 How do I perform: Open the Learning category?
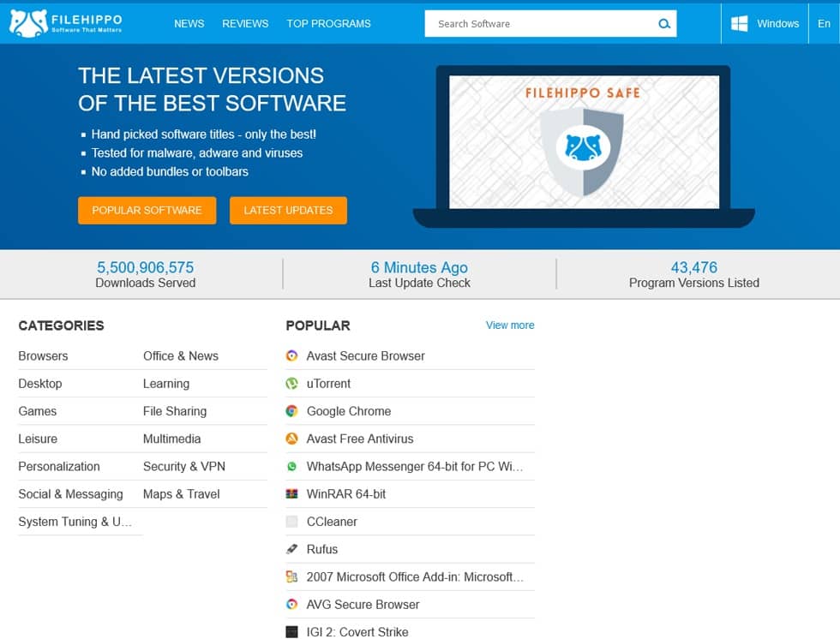coord(166,384)
